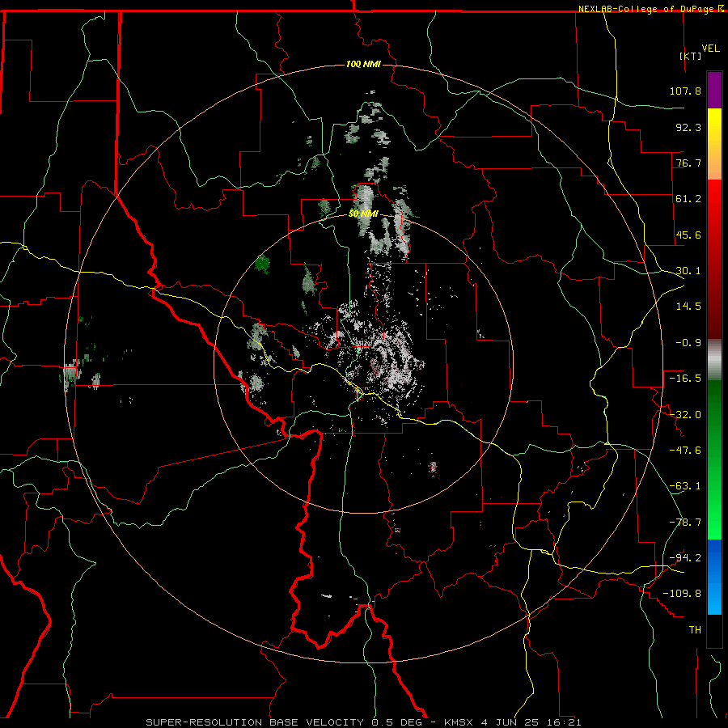The height and width of the screenshot is (728, 728).
Task: Click the 76.7 scale value
Action: point(688,163)
